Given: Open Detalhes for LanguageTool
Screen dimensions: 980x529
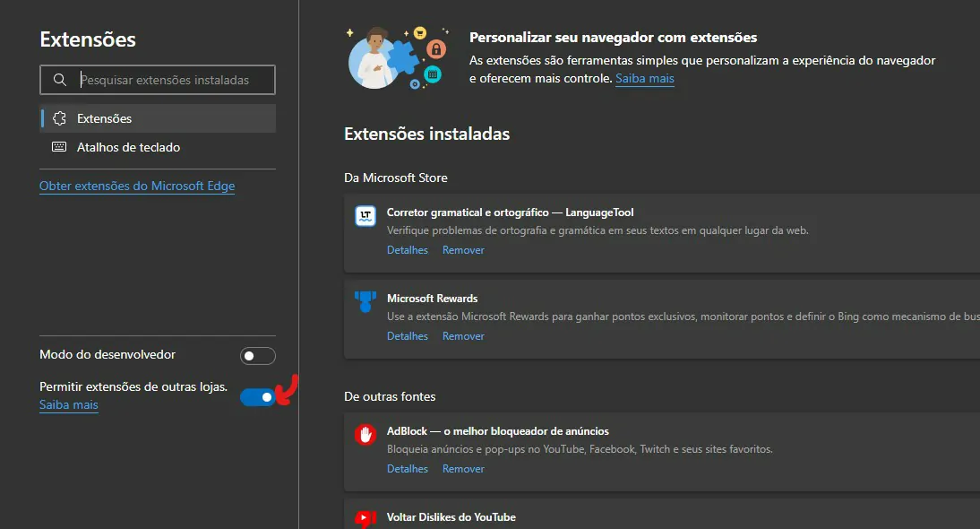Looking at the screenshot, I should [408, 249].
